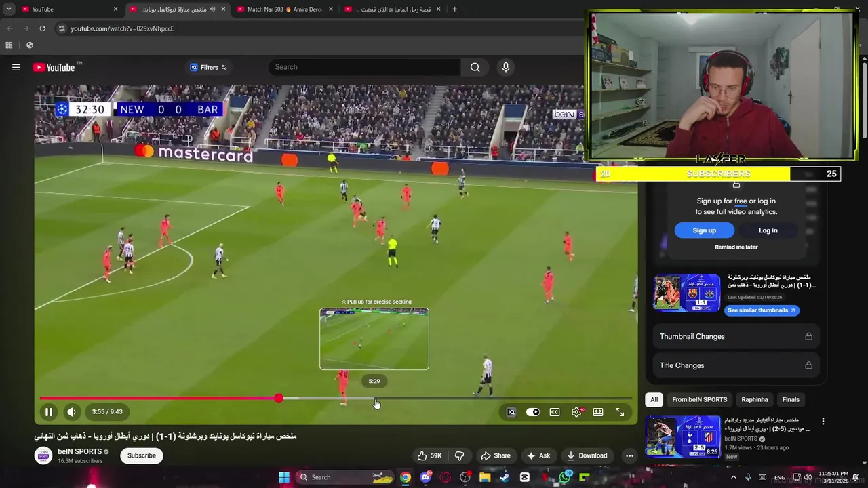Click See similar thumbnails
This screenshot has width=868, height=488.
pos(762,310)
